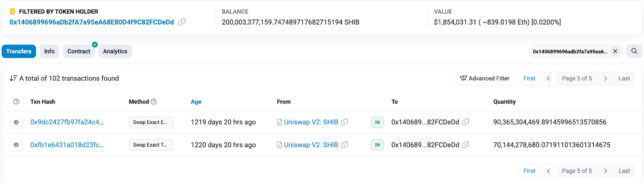This screenshot has width=644, height=184.
Task: Open the Contract tab
Action: 79,51
